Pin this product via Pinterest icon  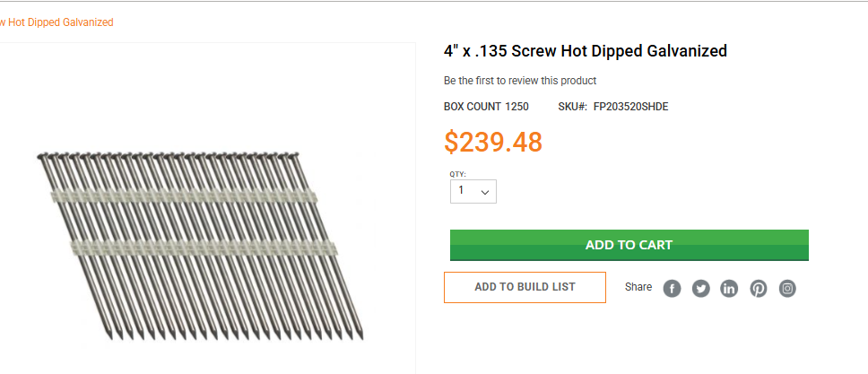tap(759, 289)
